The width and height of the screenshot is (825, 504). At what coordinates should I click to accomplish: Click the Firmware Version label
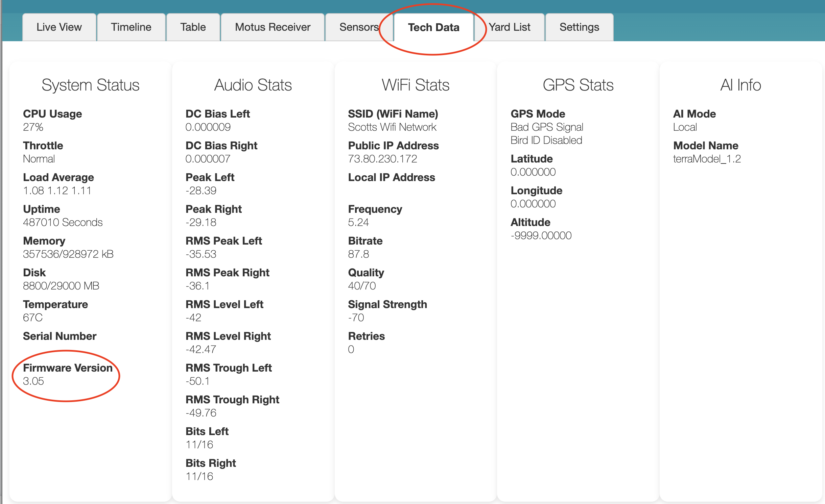pos(68,368)
